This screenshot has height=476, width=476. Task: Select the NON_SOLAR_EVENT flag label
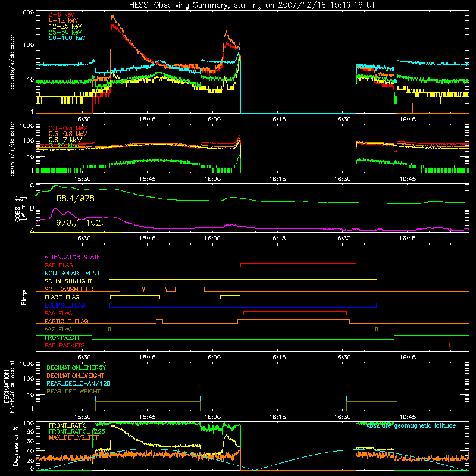pyautogui.click(x=72, y=273)
